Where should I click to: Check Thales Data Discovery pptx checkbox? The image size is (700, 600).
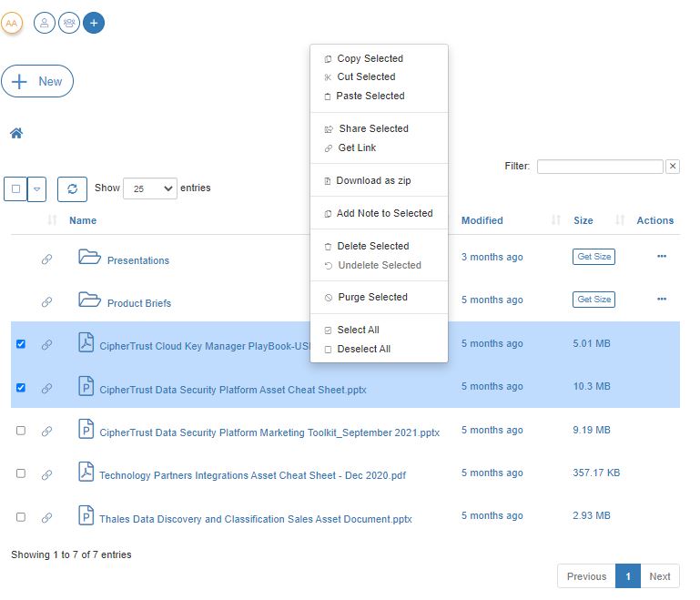pos(21,517)
